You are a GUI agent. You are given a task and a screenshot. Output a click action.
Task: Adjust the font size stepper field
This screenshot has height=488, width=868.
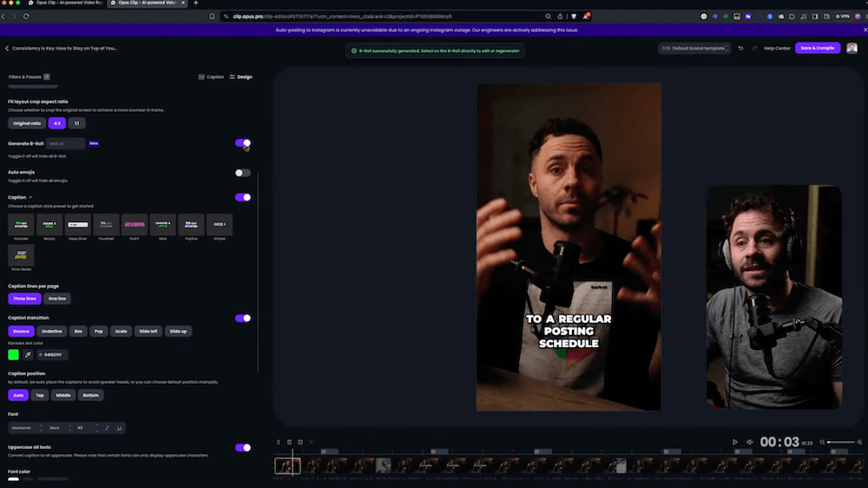(88, 427)
